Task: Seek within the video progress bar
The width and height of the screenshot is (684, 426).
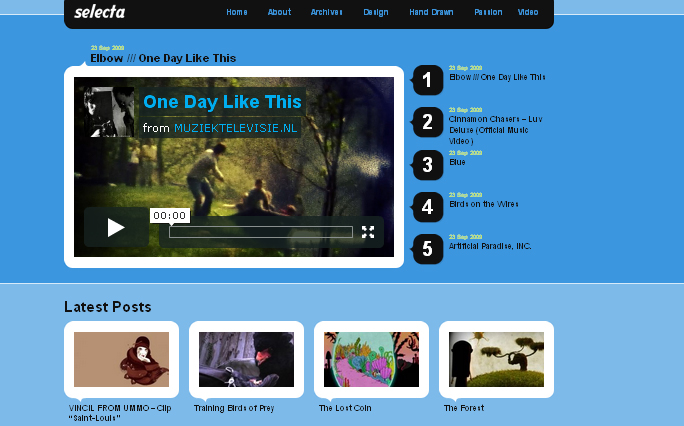Action: [261, 232]
